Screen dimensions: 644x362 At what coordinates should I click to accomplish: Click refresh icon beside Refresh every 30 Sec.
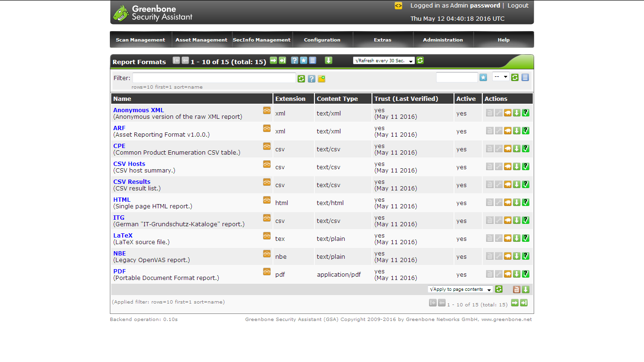420,60
